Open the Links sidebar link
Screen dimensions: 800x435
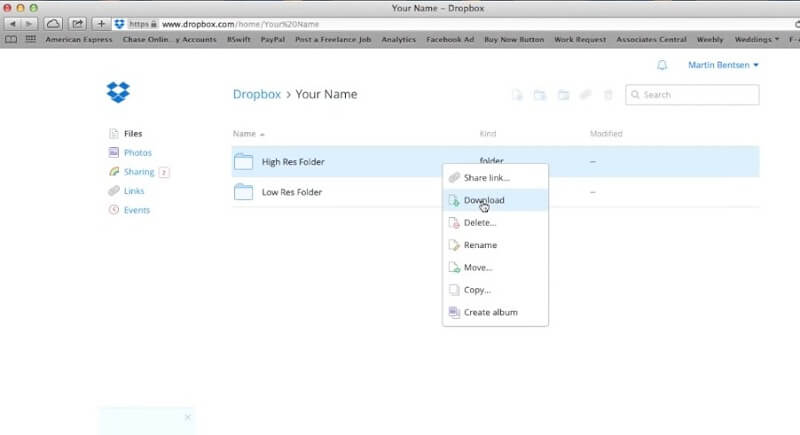click(x=134, y=191)
